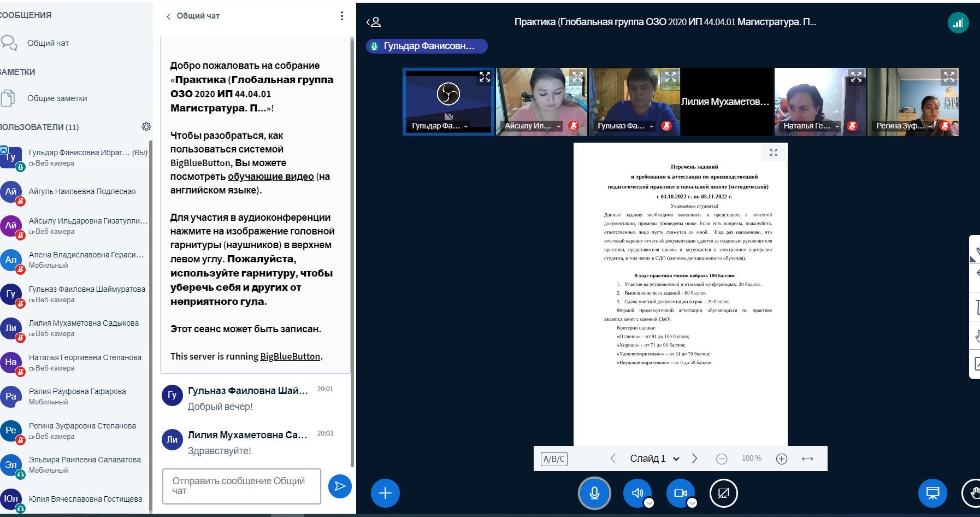The image size is (980, 517).
Task: Fit slide to width
Action: (x=807, y=459)
